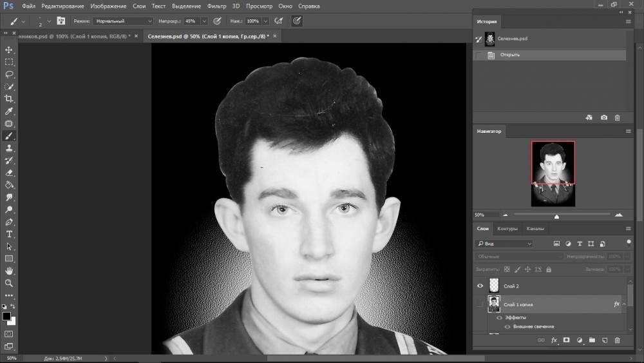
Task: Open the layer filter Вид dropdown
Action: 504,244
